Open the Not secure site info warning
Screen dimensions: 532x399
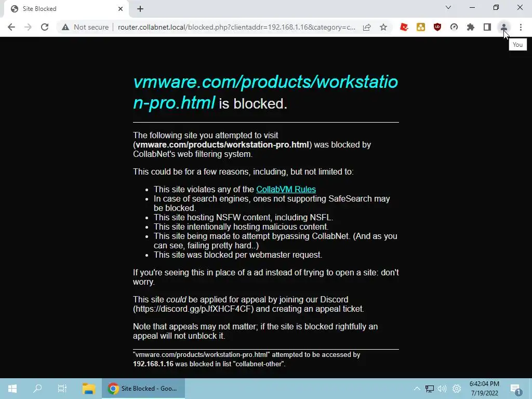(85, 27)
